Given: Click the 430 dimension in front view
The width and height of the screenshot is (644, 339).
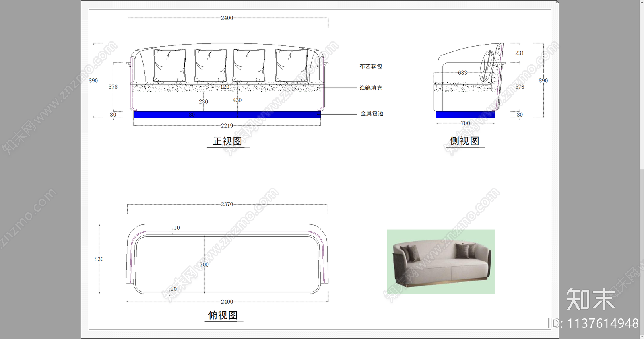Looking at the screenshot, I should (237, 100).
